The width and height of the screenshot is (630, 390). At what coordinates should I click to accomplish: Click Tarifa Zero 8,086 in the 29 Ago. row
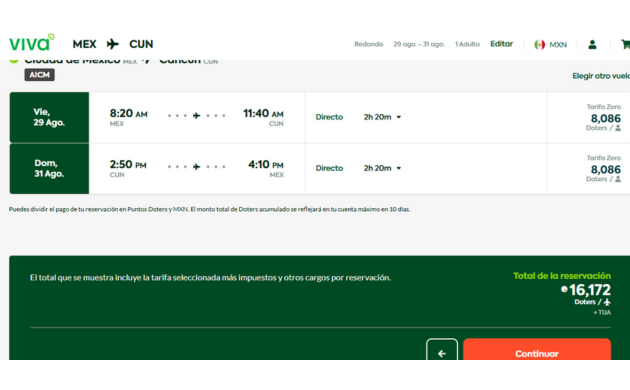point(603,117)
